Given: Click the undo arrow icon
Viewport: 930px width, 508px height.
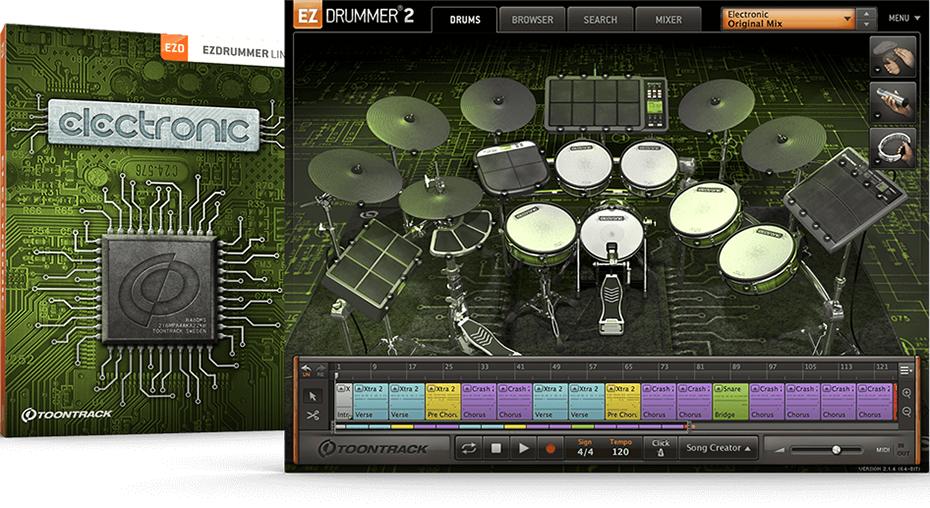Looking at the screenshot, I should [305, 368].
